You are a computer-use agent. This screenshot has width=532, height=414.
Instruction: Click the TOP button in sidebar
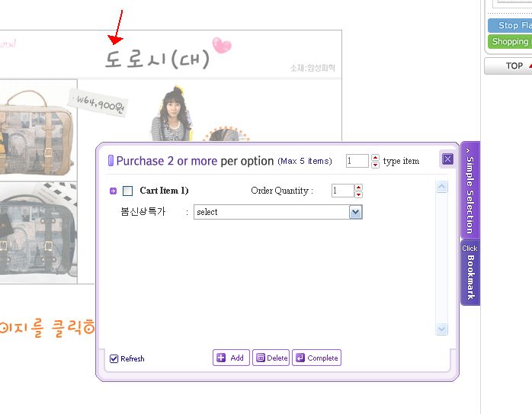pos(508,66)
